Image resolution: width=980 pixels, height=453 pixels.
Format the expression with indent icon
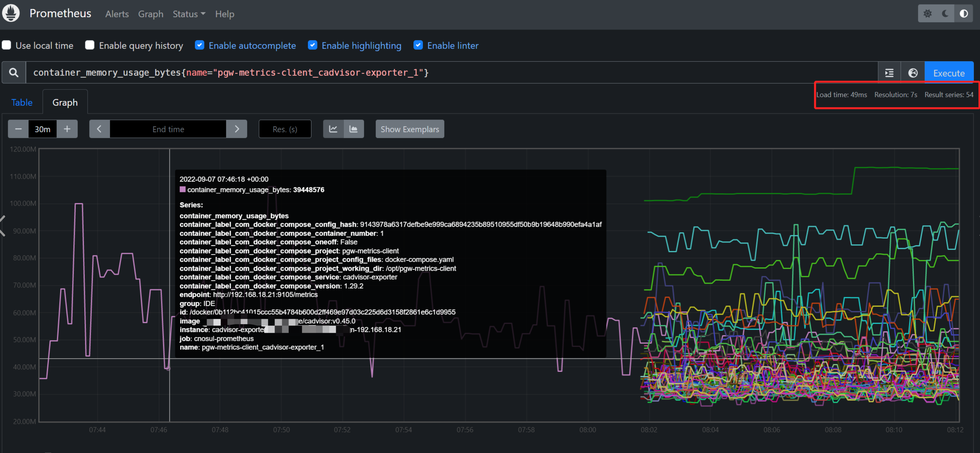click(889, 73)
